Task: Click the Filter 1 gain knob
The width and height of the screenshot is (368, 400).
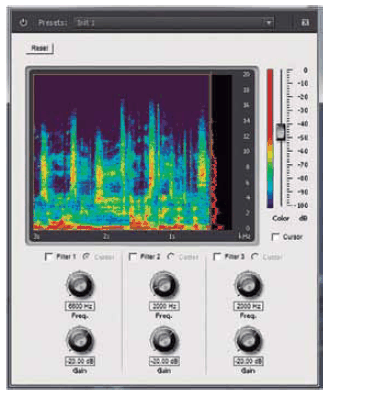Action: tap(80, 341)
